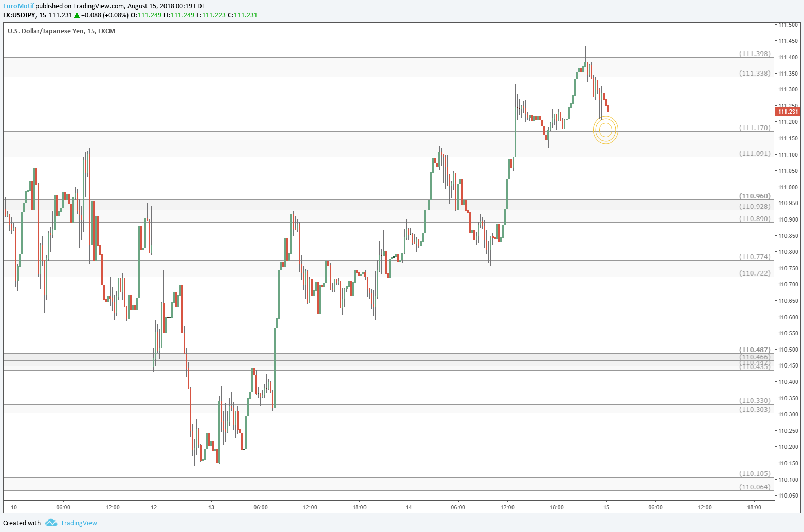
Task: Click the open value O:111.249
Action: (x=147, y=15)
